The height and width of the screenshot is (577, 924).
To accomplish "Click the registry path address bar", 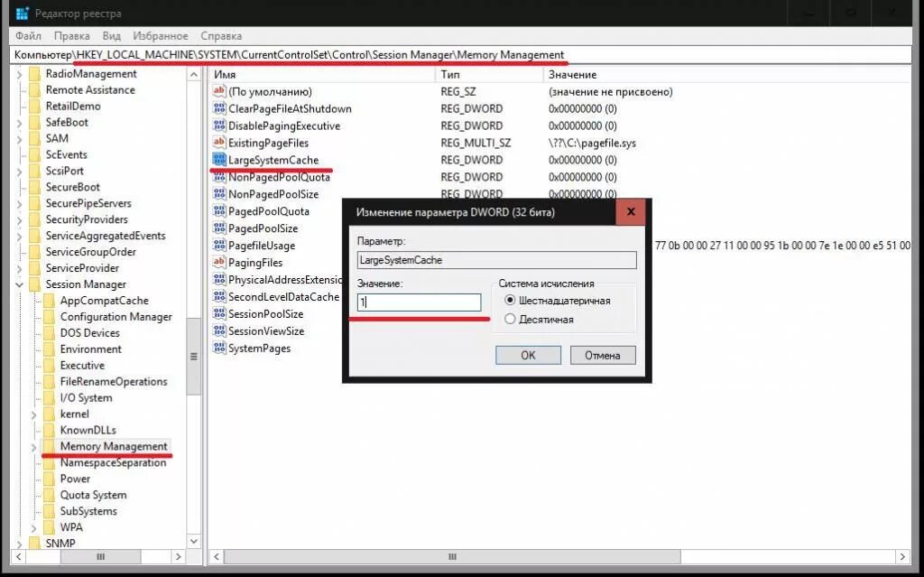I will click(461, 55).
